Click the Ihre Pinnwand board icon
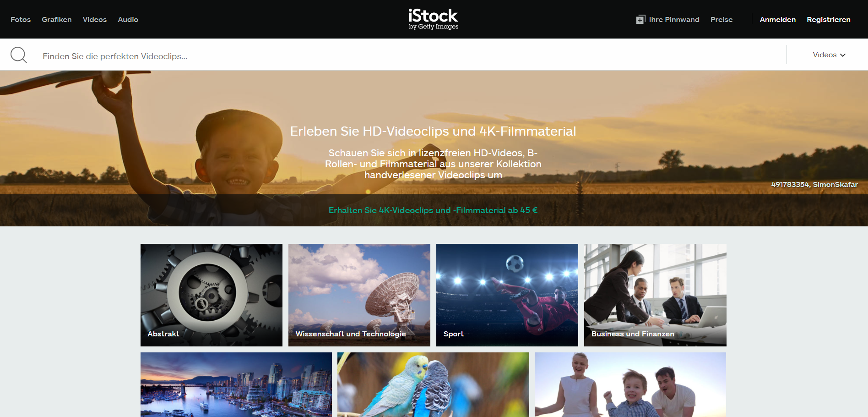The image size is (868, 417). click(x=640, y=19)
